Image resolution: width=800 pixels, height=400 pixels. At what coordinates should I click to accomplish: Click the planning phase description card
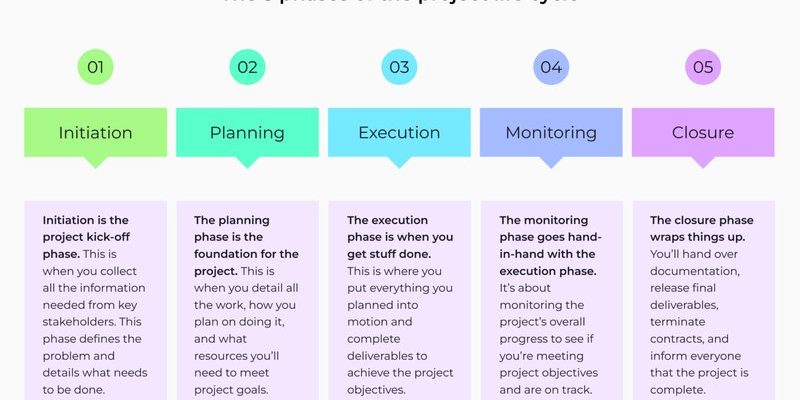[247, 301]
